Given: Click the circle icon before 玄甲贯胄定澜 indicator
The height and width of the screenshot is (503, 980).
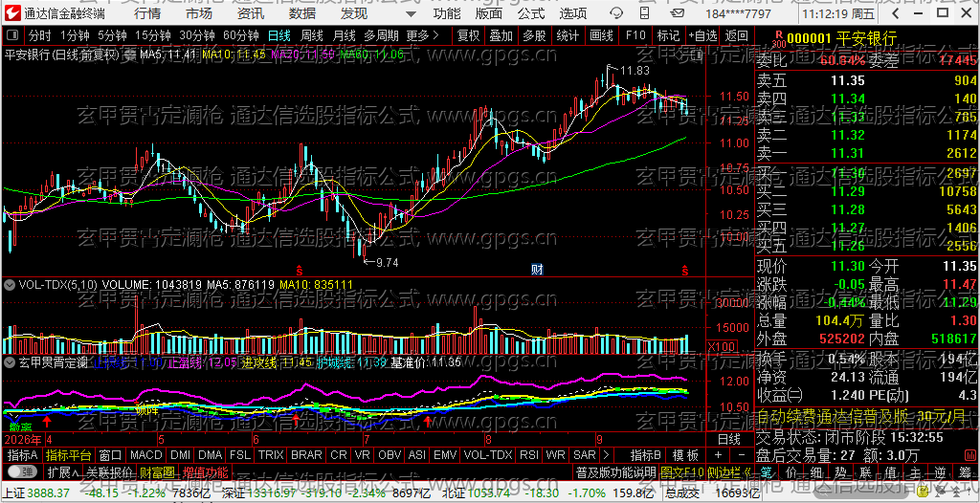Looking at the screenshot, I should (x=10, y=361).
